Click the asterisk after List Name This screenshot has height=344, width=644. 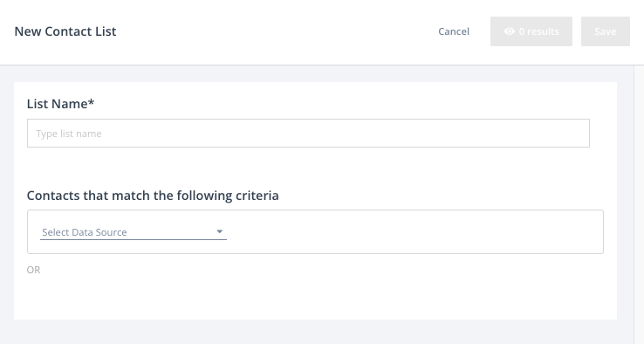(91, 101)
